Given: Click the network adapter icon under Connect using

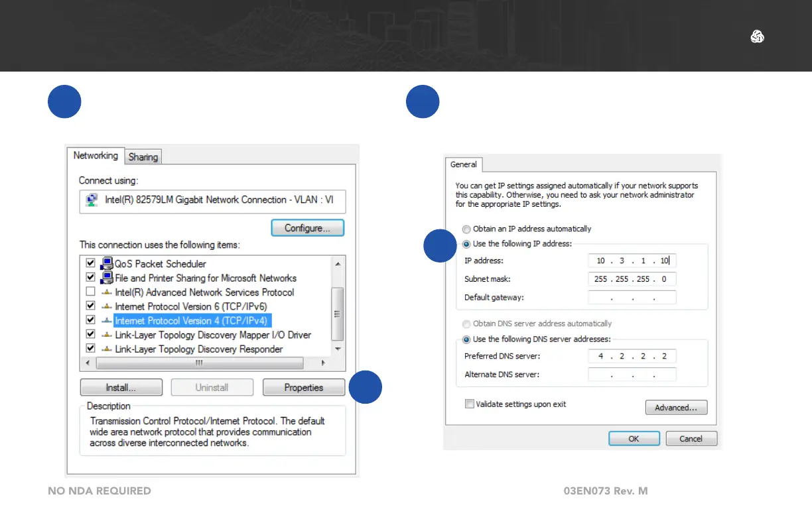Looking at the screenshot, I should [92, 200].
